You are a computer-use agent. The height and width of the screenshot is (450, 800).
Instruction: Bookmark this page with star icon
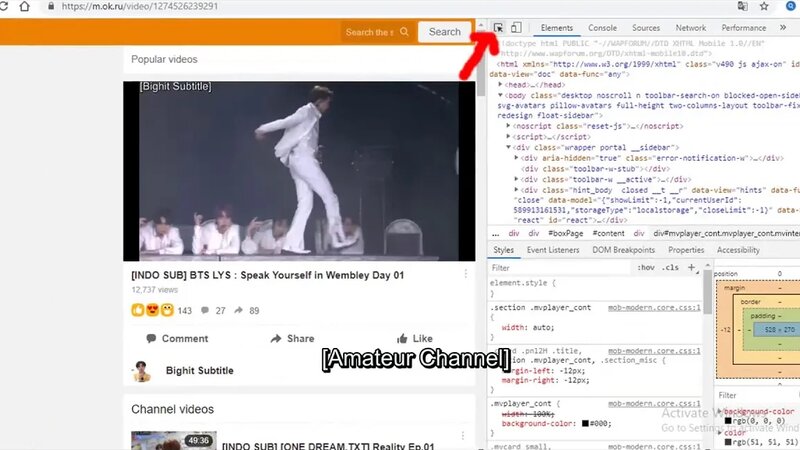(764, 6)
